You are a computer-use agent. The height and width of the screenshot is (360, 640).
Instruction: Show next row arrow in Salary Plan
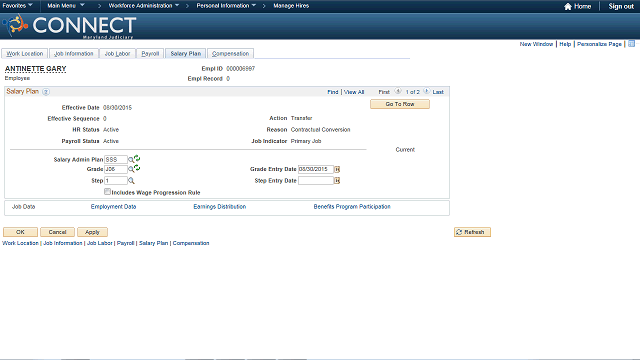click(x=426, y=91)
